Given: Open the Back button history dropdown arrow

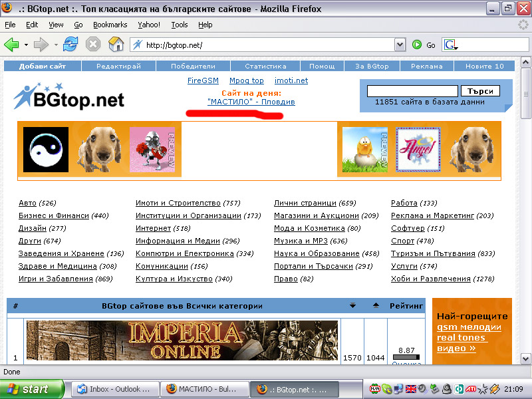Looking at the screenshot, I should tap(26, 45).
